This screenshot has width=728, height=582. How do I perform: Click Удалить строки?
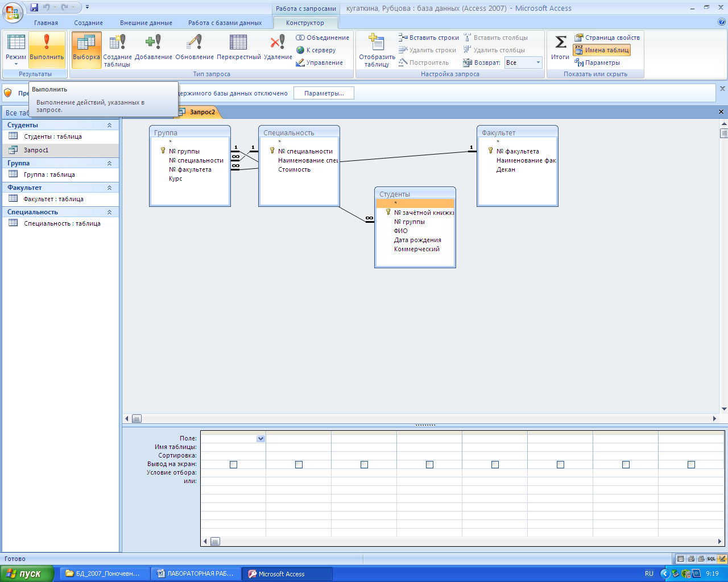428,50
